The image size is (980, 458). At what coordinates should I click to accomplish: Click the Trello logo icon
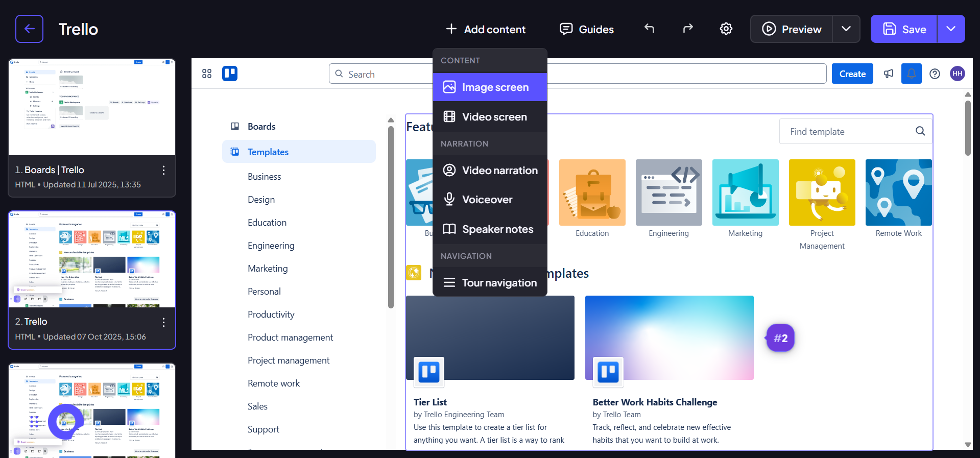coord(230,74)
